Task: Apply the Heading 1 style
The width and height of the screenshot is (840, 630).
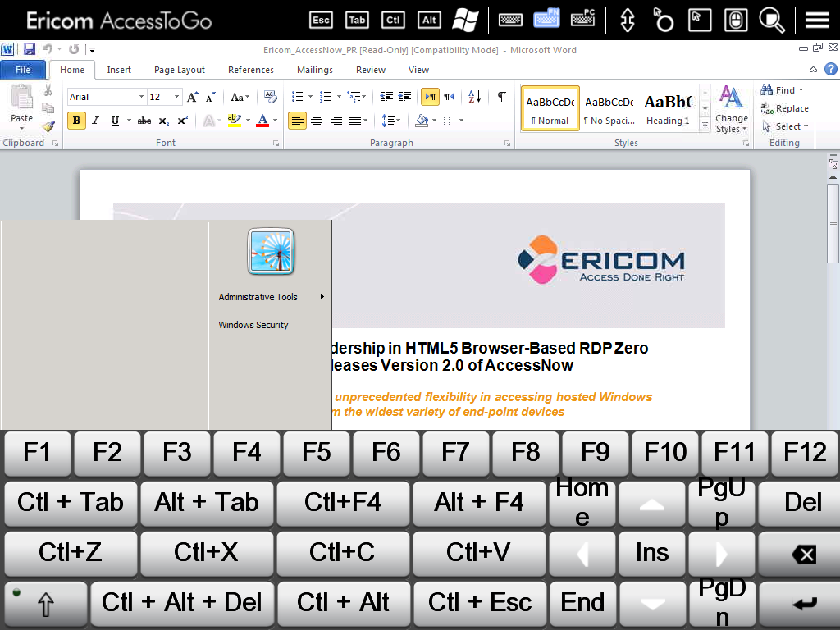Action: click(668, 109)
